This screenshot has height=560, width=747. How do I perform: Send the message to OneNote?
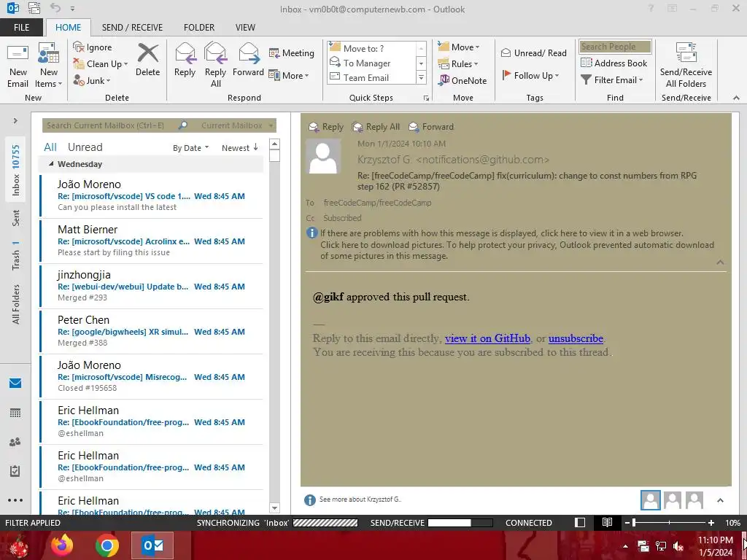coord(462,80)
